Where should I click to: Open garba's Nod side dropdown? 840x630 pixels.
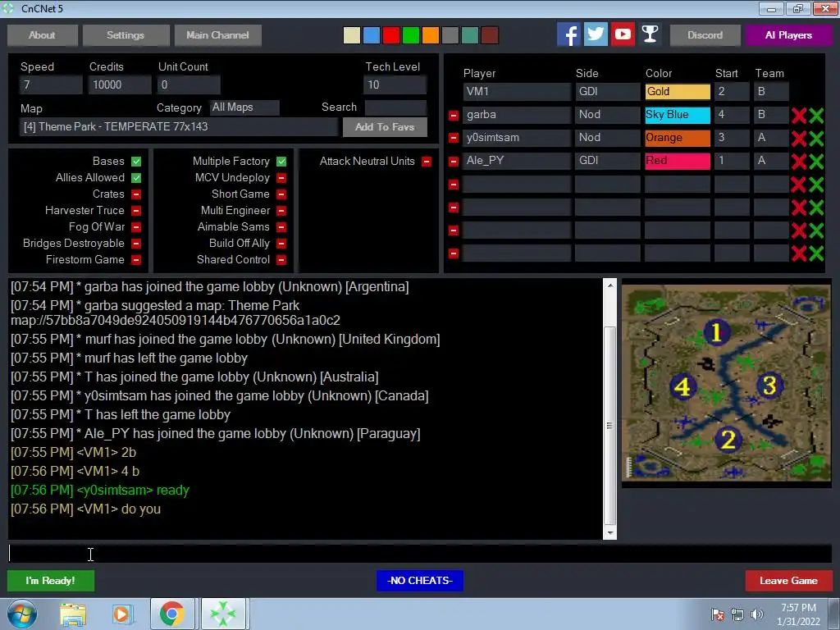(x=608, y=115)
